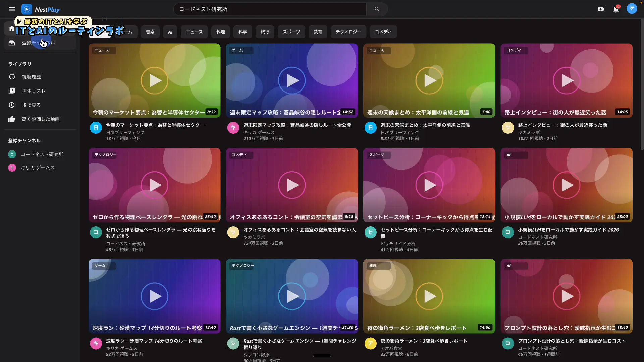Open 視聴履歴 in the library
Image resolution: width=644 pixels, height=362 pixels.
coord(40,77)
